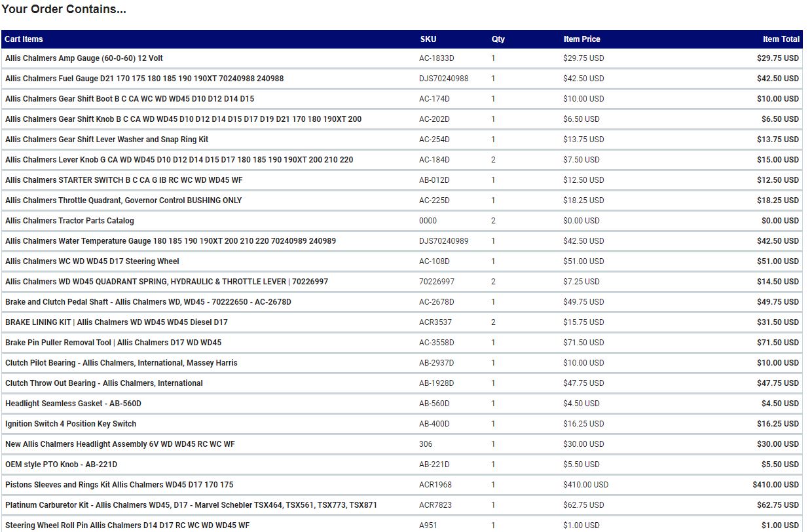This screenshot has height=532, width=812.
Task: Click the Item Total column header
Action: 781,39
